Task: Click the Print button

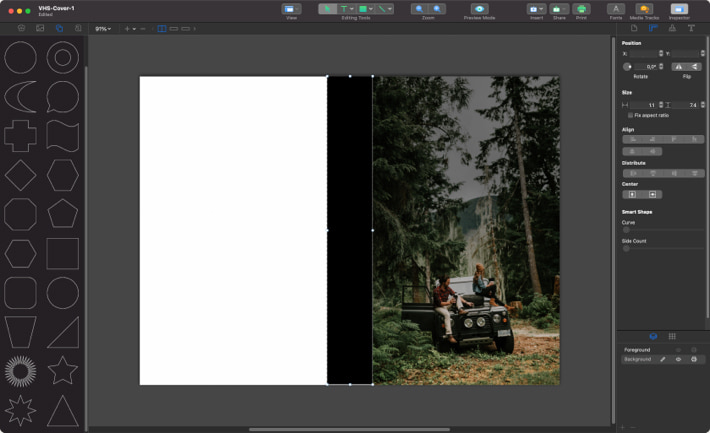Action: tap(581, 9)
